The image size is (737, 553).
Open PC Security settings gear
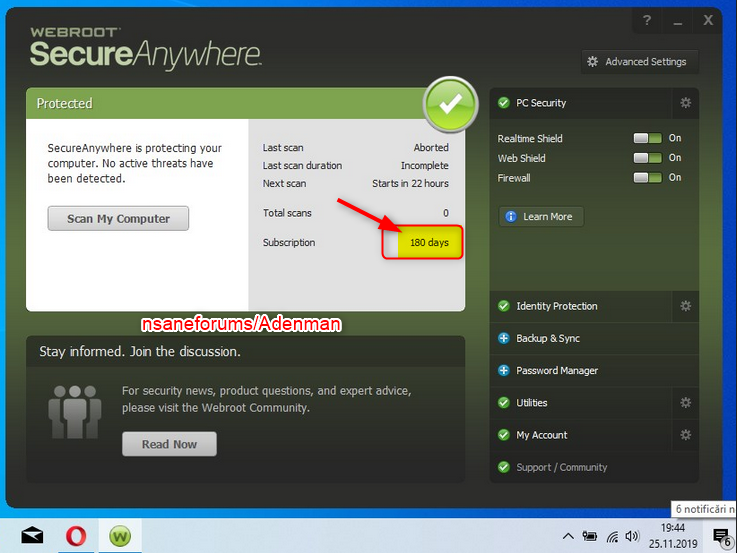point(685,103)
